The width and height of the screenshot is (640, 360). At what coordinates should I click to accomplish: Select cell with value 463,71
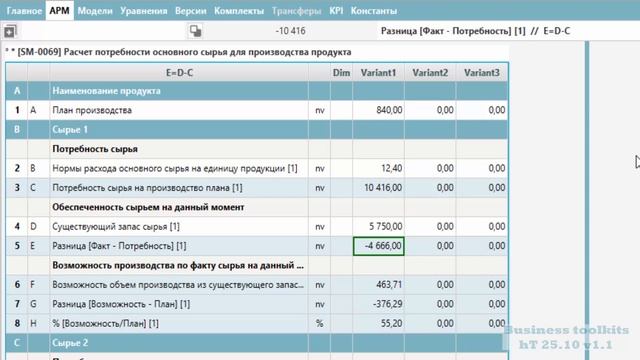coord(378,285)
